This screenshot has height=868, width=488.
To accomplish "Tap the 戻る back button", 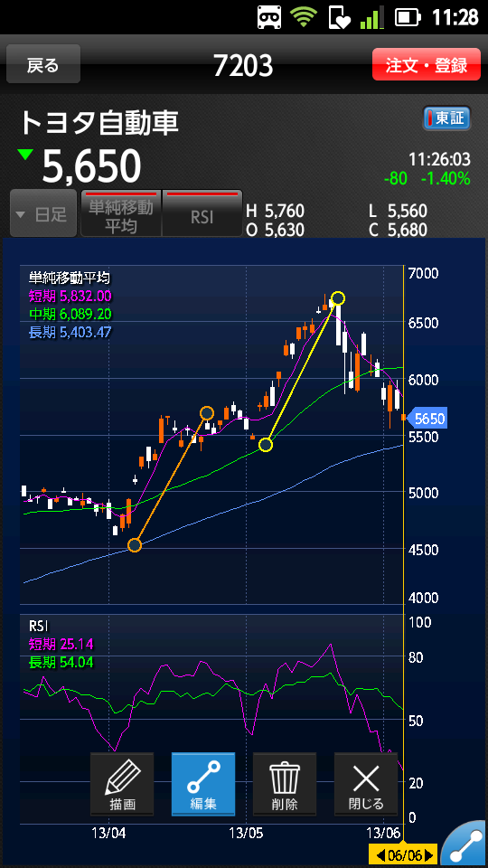I will 43,65.
